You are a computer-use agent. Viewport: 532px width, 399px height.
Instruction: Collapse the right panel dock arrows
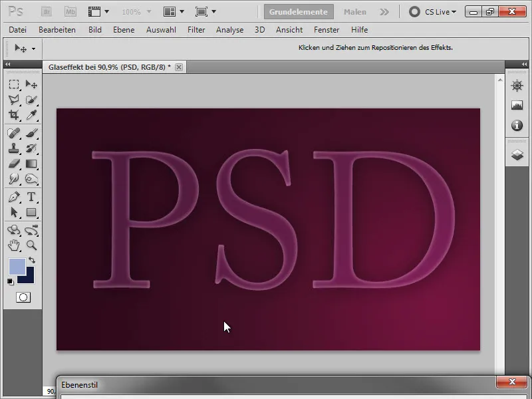(524, 64)
